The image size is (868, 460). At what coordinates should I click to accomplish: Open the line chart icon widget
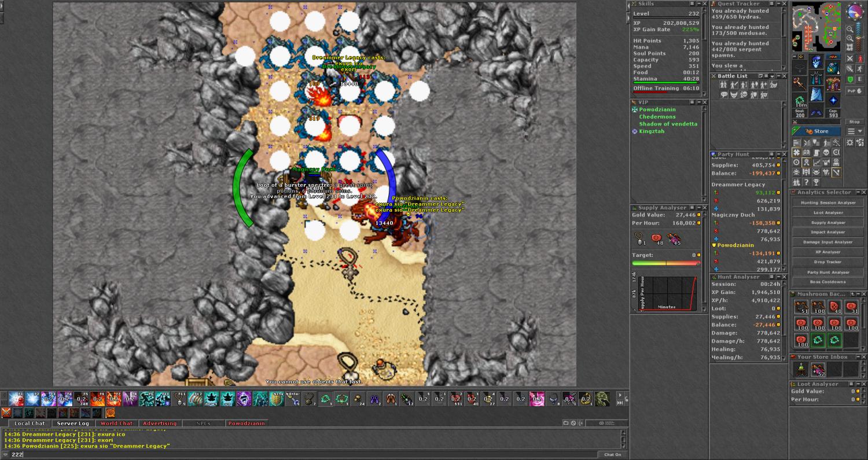[x=816, y=162]
